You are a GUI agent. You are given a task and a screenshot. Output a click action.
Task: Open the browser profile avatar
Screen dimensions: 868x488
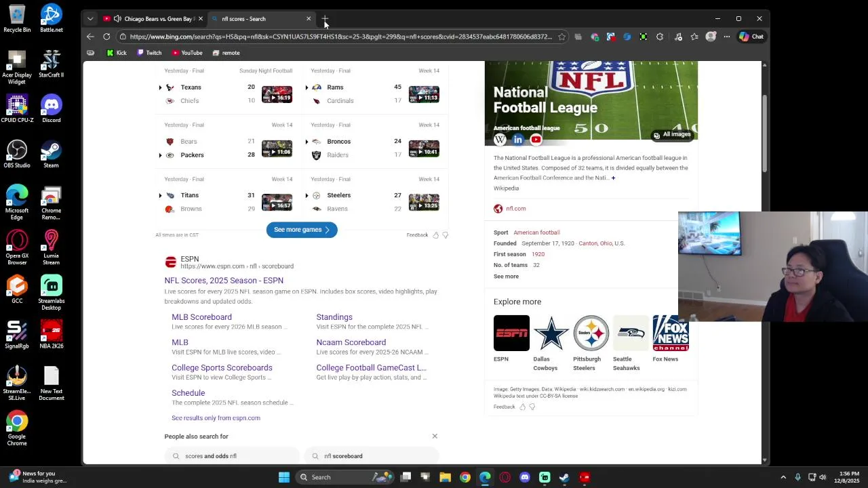click(x=711, y=37)
